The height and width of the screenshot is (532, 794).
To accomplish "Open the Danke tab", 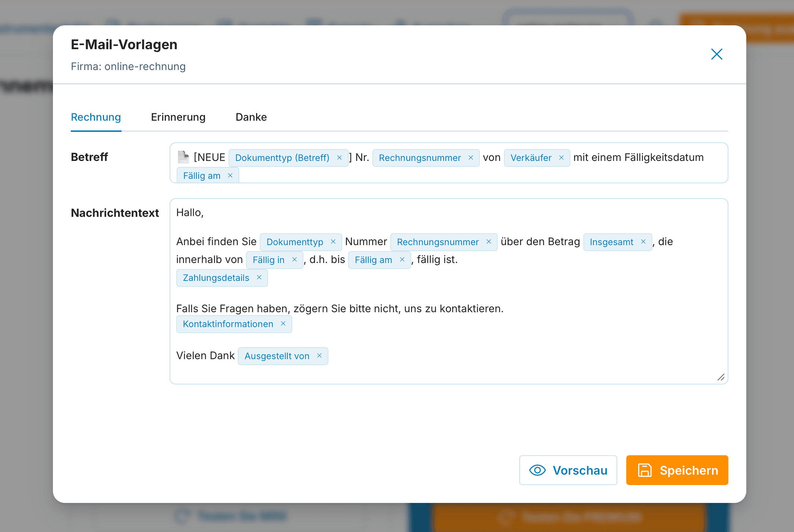I will pos(251,117).
